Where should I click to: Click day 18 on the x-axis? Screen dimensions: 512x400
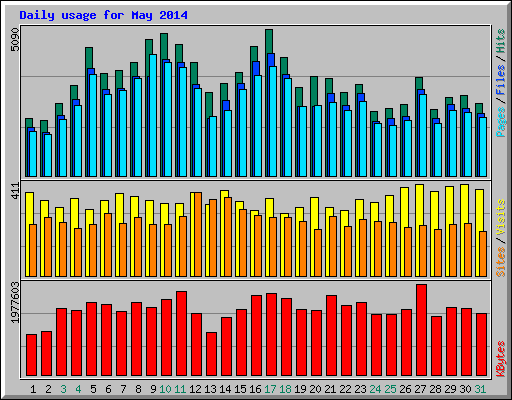(x=285, y=389)
